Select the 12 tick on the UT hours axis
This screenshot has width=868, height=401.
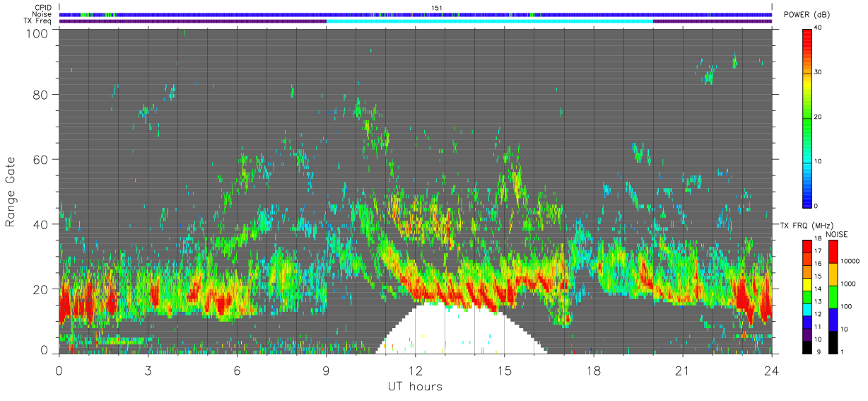coord(416,371)
